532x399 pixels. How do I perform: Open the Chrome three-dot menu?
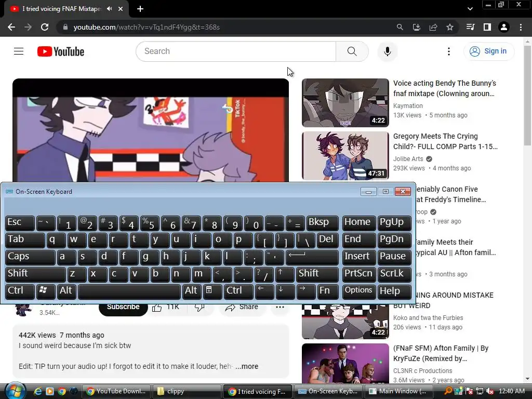pos(521,27)
